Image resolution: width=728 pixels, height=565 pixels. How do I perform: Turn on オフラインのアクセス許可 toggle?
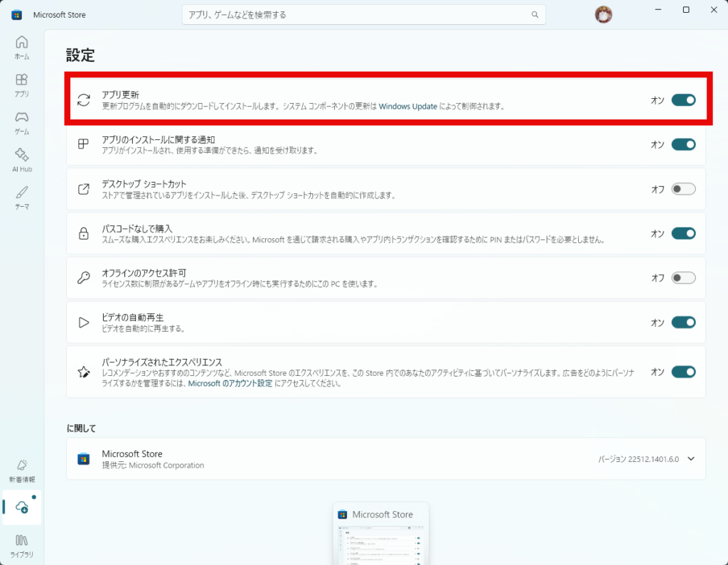coord(683,278)
